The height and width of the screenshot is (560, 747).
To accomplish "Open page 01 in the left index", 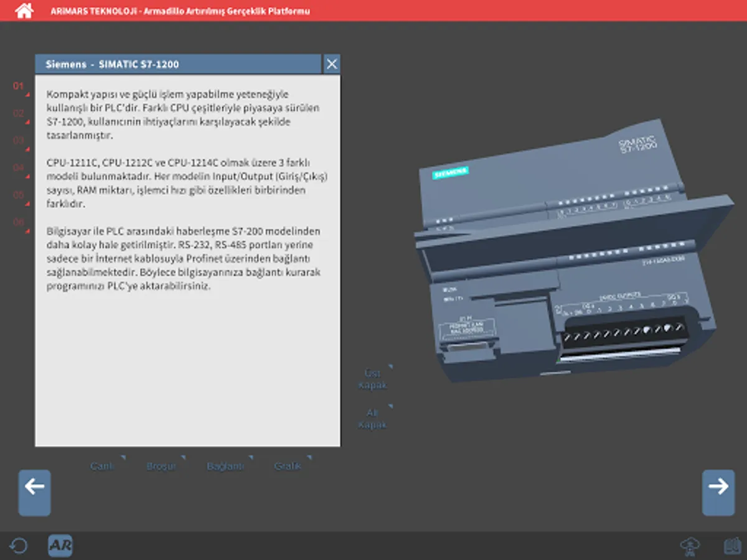I will pos(19,86).
